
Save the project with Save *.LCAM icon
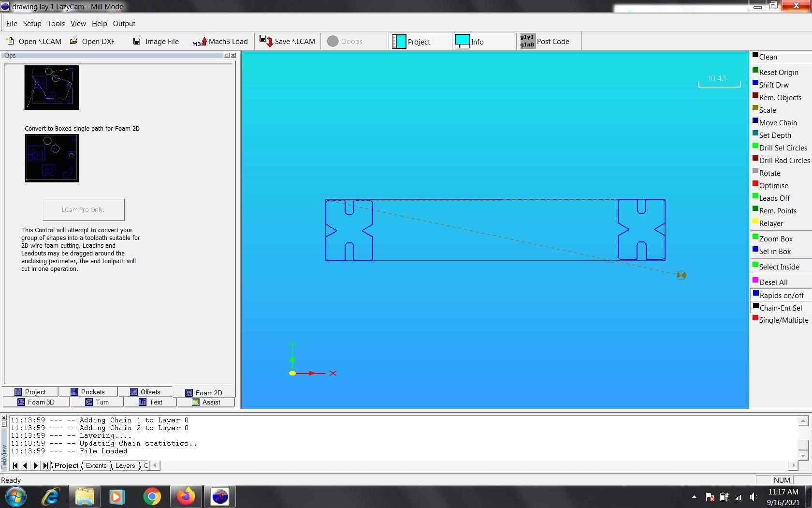click(287, 41)
